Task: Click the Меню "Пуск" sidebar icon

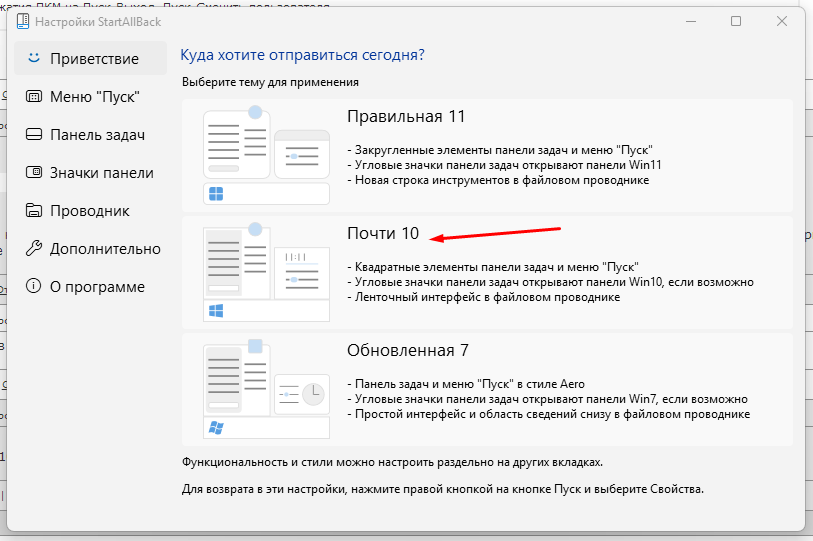Action: coord(34,96)
